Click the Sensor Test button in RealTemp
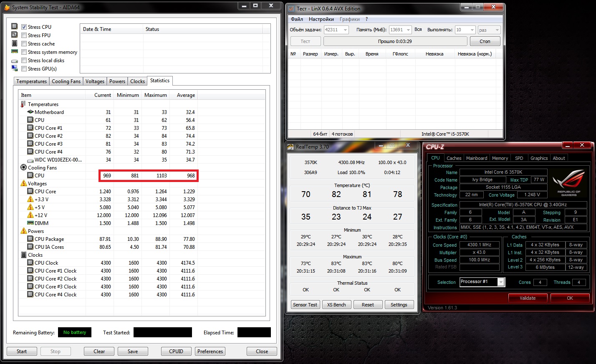The height and width of the screenshot is (364, 596). pos(305,305)
